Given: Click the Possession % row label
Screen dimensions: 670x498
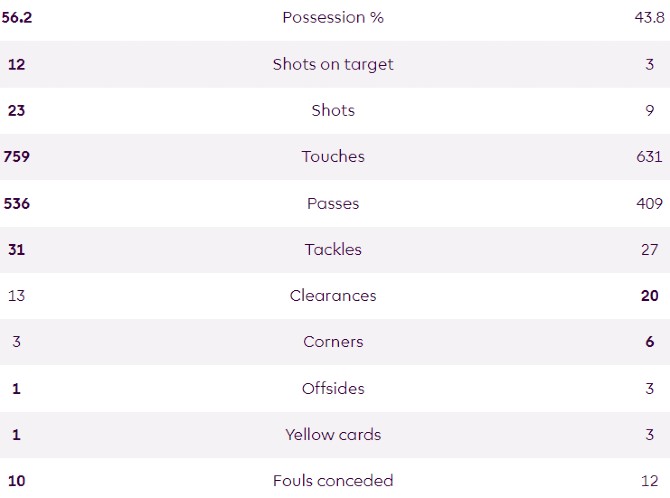Looking at the screenshot, I should tap(333, 17).
